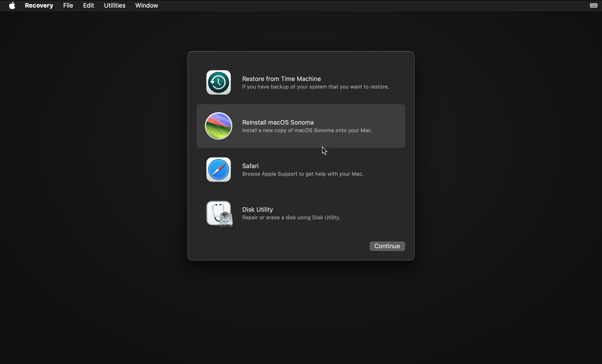The width and height of the screenshot is (602, 364).
Task: Open the Edit menu
Action: pyautogui.click(x=88, y=5)
